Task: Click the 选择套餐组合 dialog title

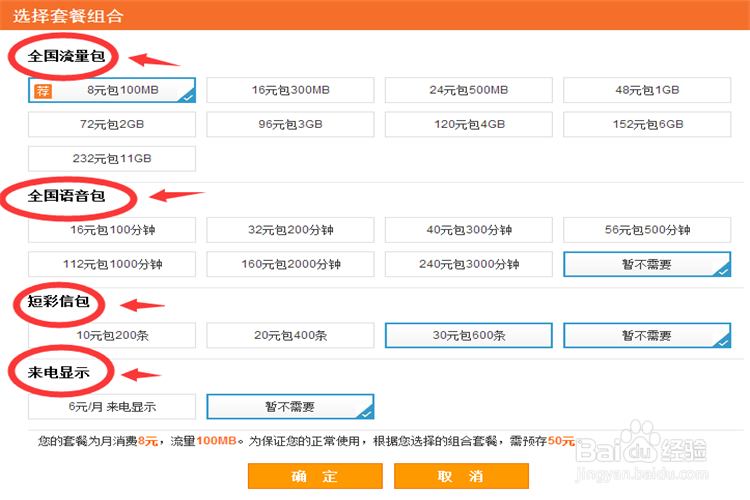Action: [68, 16]
